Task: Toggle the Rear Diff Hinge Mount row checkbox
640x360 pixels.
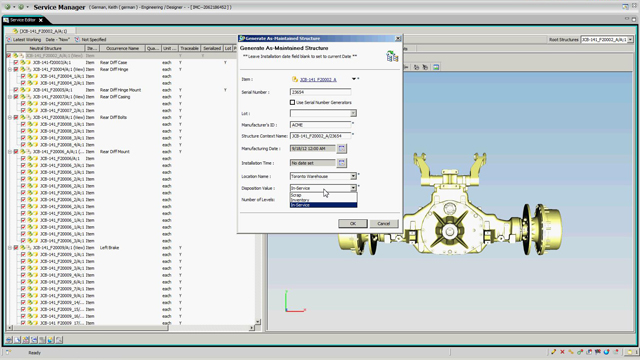Action: (x=16, y=90)
